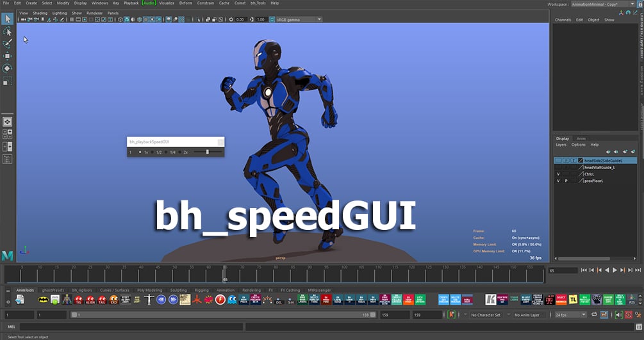Click the blue Pac-Man ghost shelf icon
Image resolution: width=644 pixels, height=340 pixels.
pyautogui.click(x=232, y=300)
